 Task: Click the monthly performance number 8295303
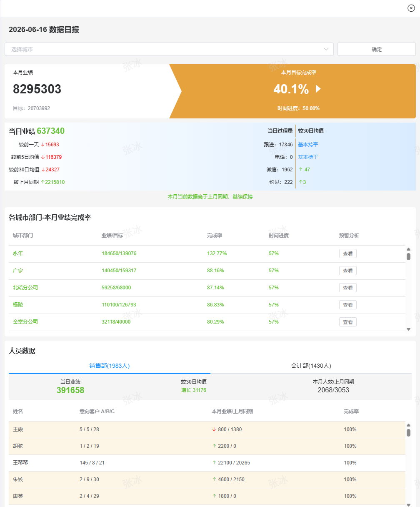coord(37,89)
